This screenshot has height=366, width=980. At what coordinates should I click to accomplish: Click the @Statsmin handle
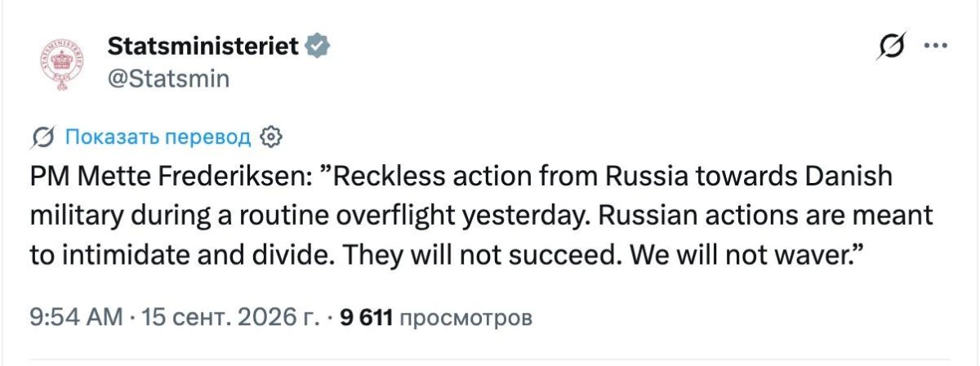[x=168, y=78]
